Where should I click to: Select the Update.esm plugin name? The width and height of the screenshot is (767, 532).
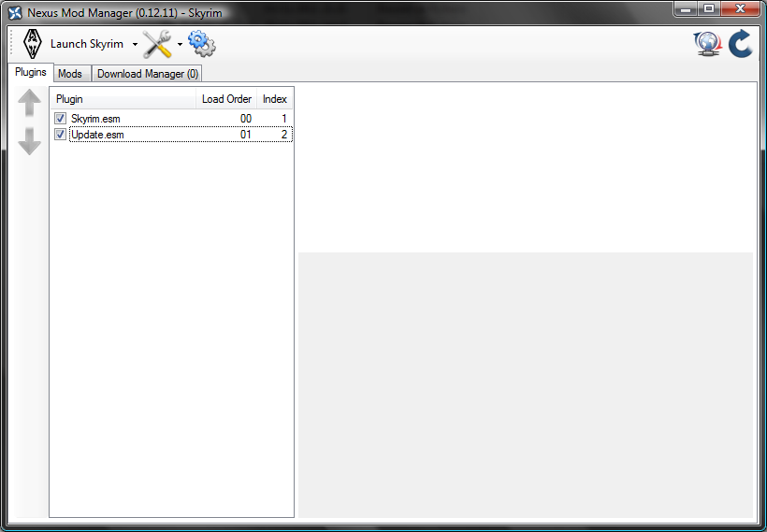97,135
